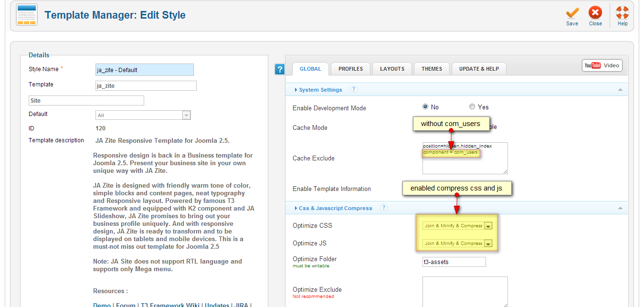Click the Cache Exclude label
The image size is (644, 307).
tap(314, 158)
